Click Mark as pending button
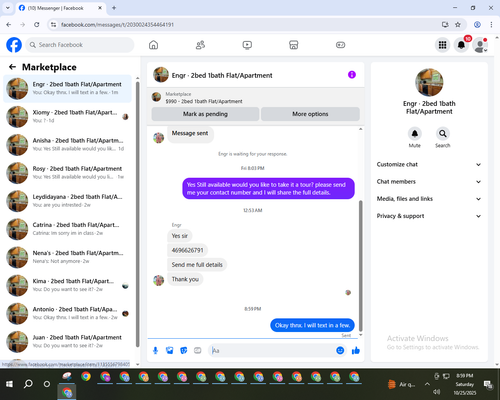Image resolution: width=500 pixels, height=400 pixels. coord(205,114)
